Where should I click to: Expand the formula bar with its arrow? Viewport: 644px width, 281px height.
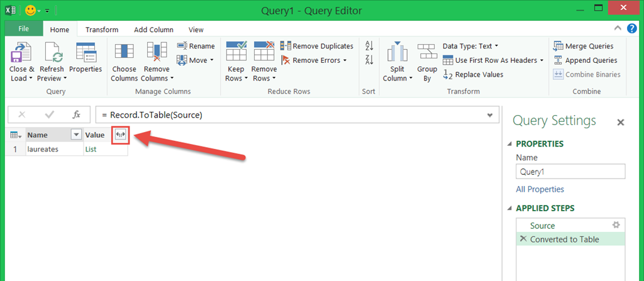(x=490, y=115)
